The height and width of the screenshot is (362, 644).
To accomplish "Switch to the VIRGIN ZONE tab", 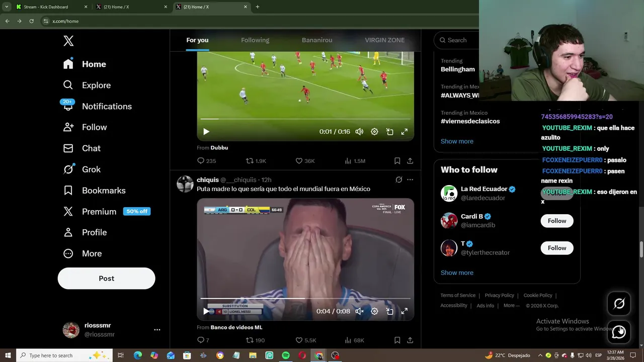I will (x=384, y=40).
